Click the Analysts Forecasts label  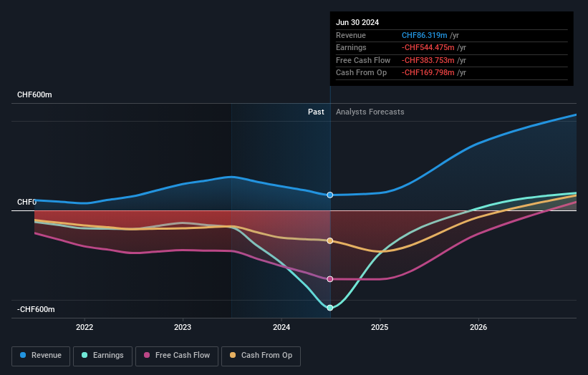click(370, 112)
